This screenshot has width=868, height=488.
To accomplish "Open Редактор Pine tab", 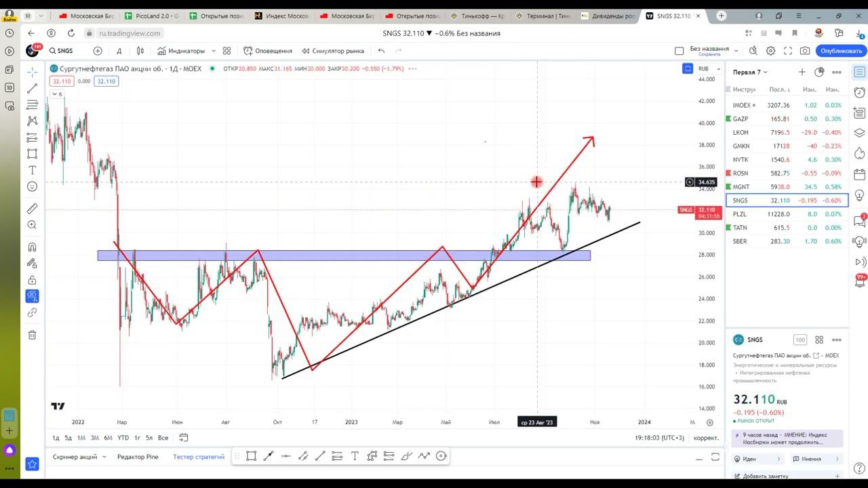I will [x=138, y=457].
